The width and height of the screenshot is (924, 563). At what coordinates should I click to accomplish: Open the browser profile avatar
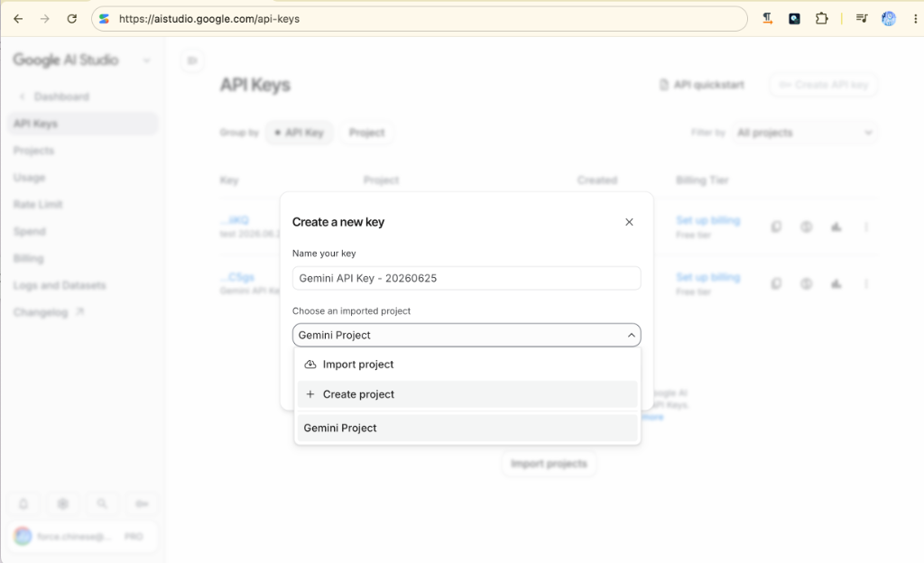pyautogui.click(x=889, y=19)
